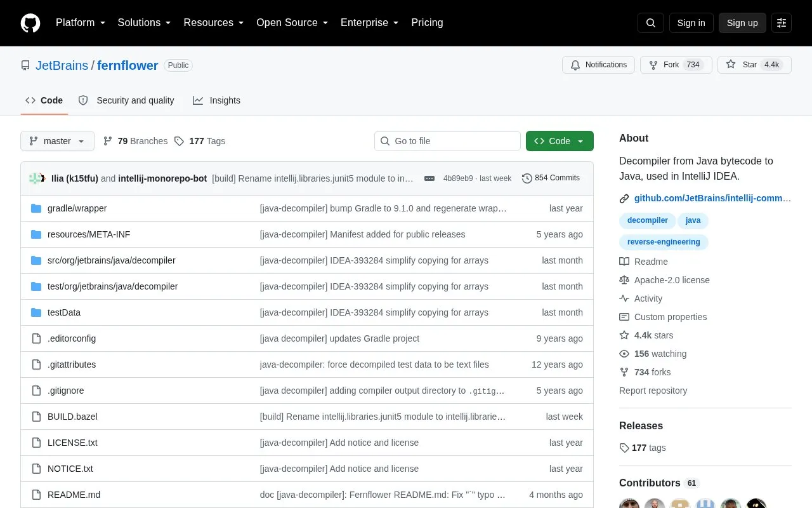Viewport: 812px width, 508px height.
Task: Expand the Resources menu
Action: click(214, 23)
